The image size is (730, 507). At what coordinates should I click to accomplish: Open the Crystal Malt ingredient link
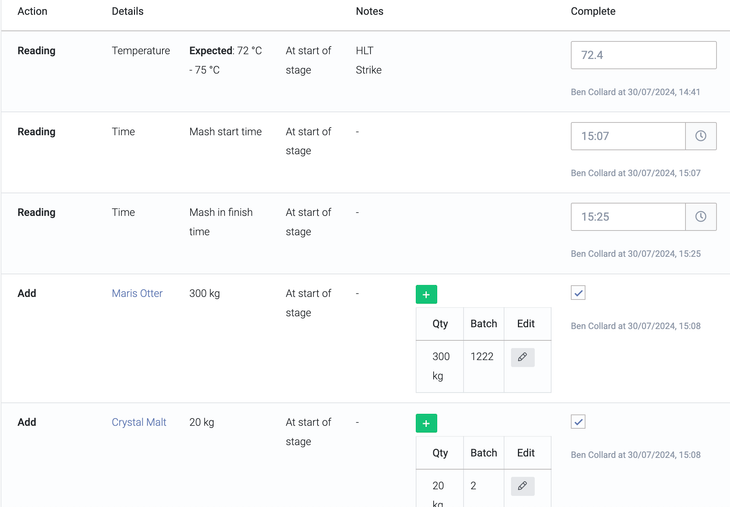click(139, 423)
